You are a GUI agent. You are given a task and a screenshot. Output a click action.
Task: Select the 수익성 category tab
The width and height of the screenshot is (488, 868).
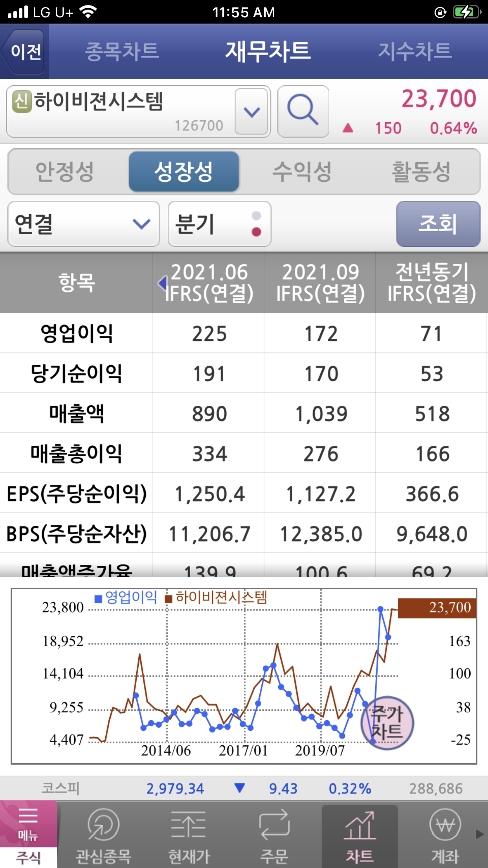[x=302, y=172]
